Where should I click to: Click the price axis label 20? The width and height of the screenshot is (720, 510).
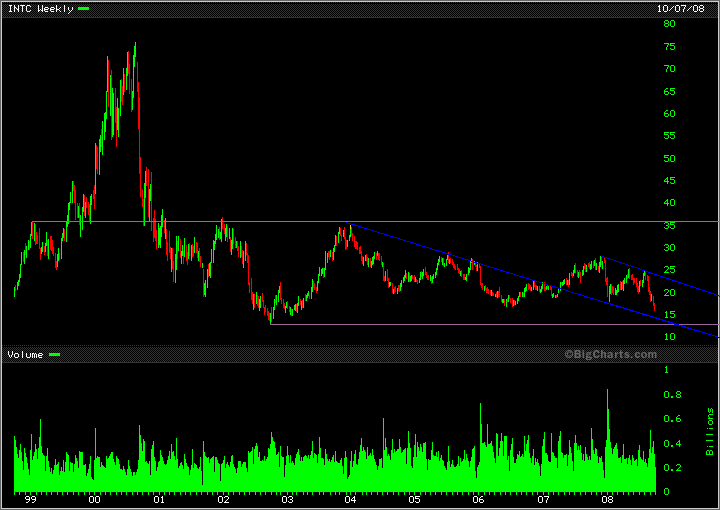[669, 292]
